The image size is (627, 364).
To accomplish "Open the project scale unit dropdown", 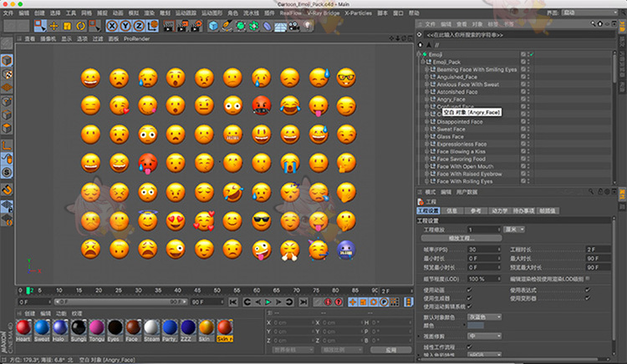I will (514, 230).
